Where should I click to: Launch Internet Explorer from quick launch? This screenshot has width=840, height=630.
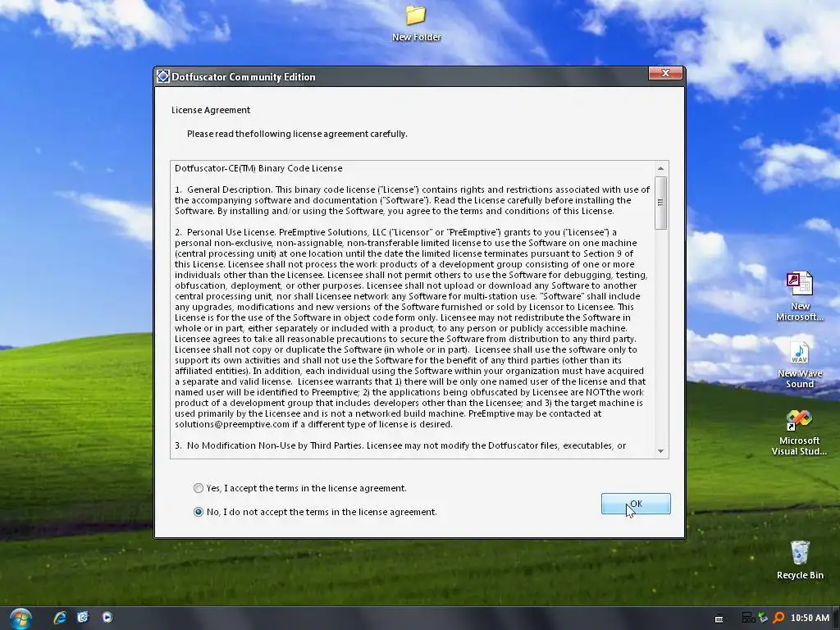60,617
